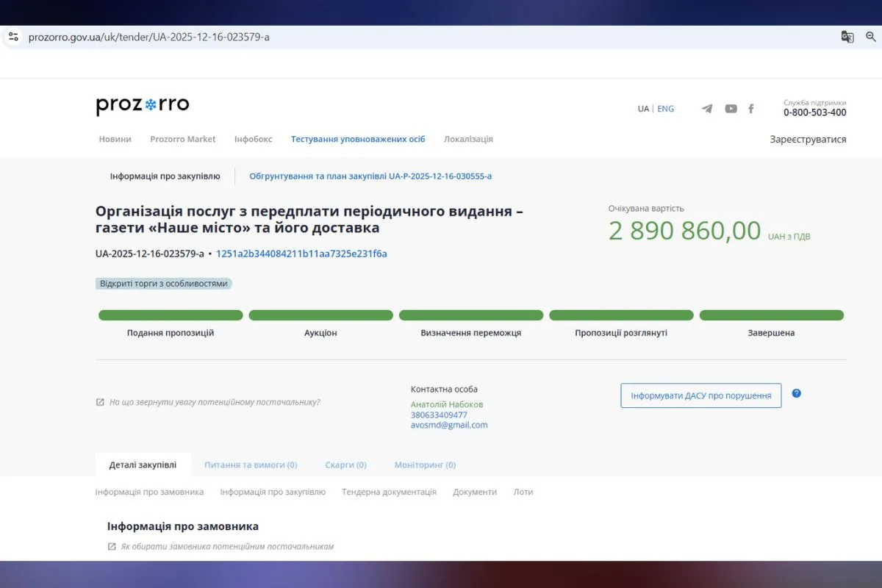882x588 pixels.
Task: Email the contact via avosmd@gmail.com link
Action: 448,425
